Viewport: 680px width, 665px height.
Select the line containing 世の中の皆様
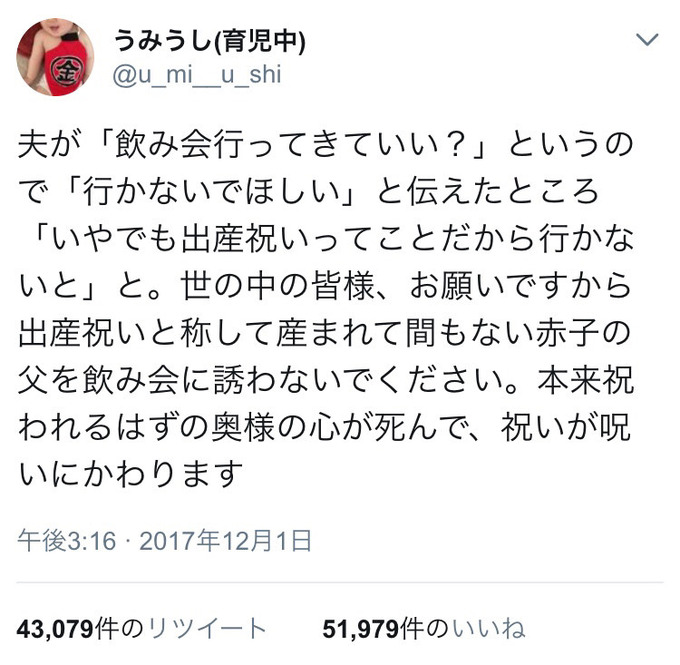(324, 287)
